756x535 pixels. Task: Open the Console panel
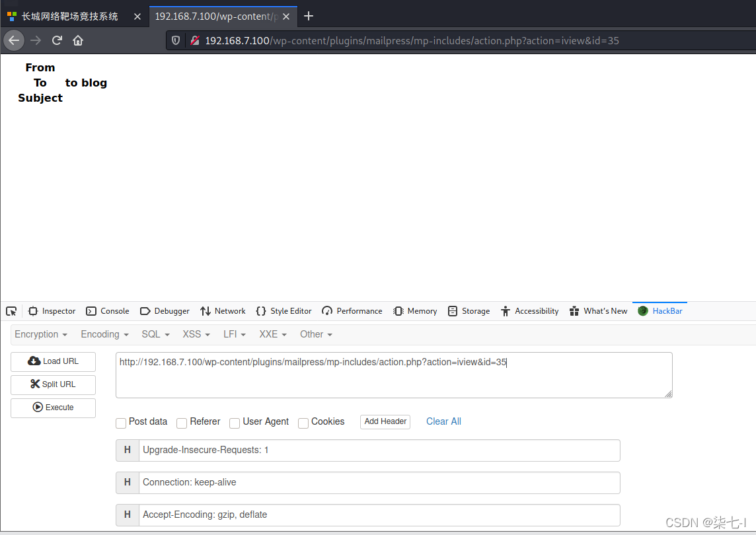[108, 311]
